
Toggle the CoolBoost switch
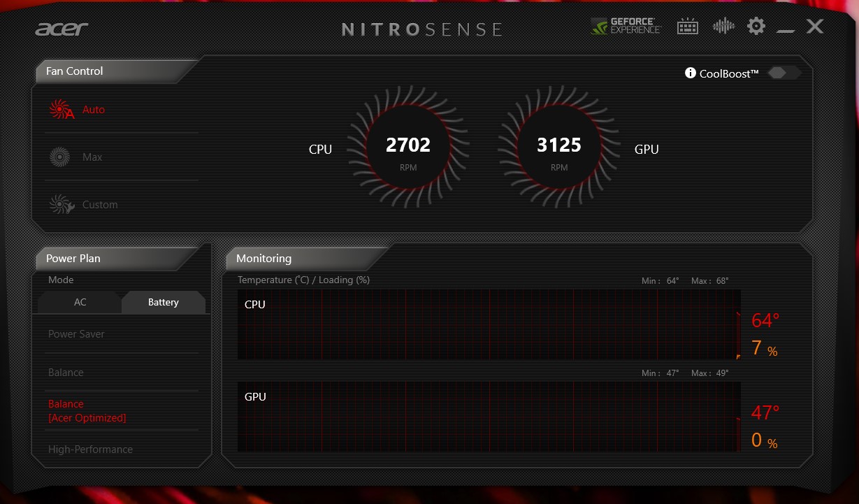coord(783,73)
